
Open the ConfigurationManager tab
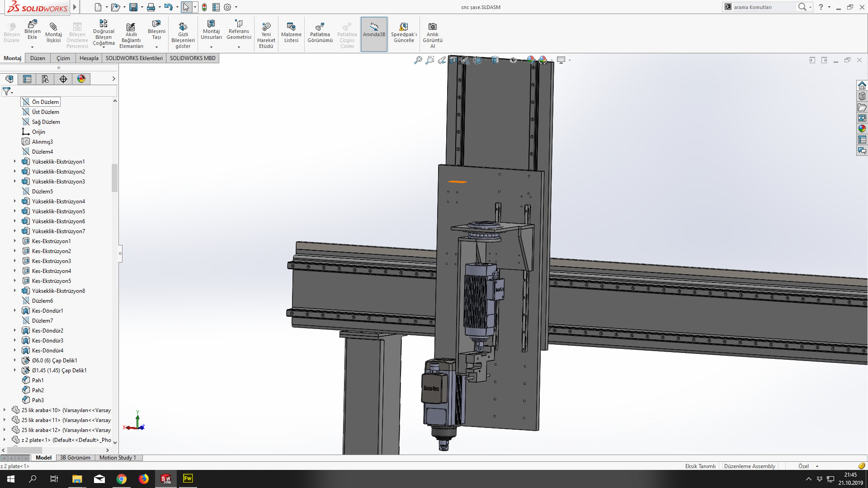(45, 79)
